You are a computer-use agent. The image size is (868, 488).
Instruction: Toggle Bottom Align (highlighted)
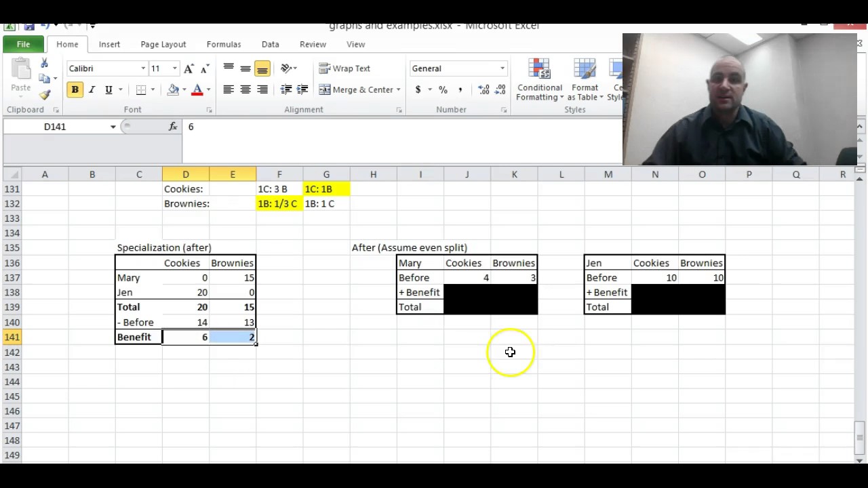click(262, 68)
